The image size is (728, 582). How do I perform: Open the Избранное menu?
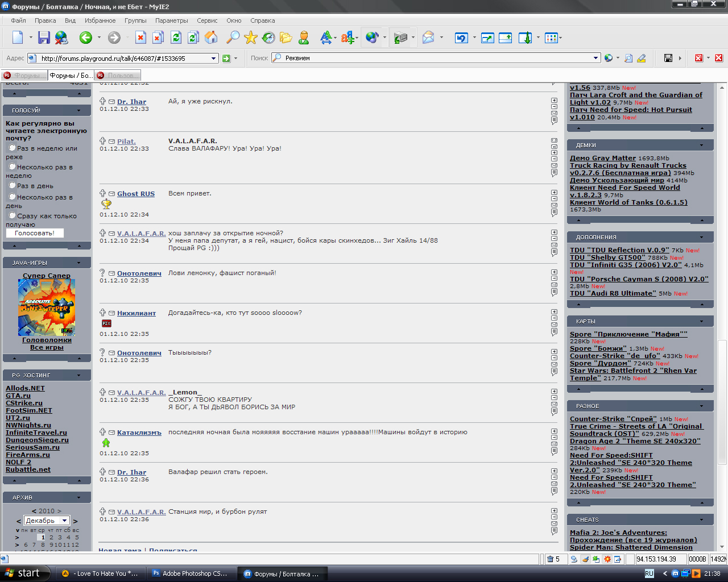(x=100, y=20)
